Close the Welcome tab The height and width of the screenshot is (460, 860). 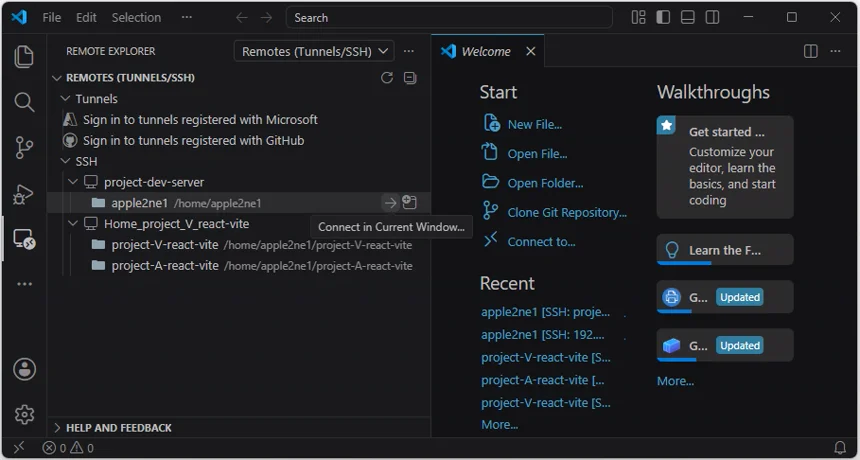[x=530, y=51]
